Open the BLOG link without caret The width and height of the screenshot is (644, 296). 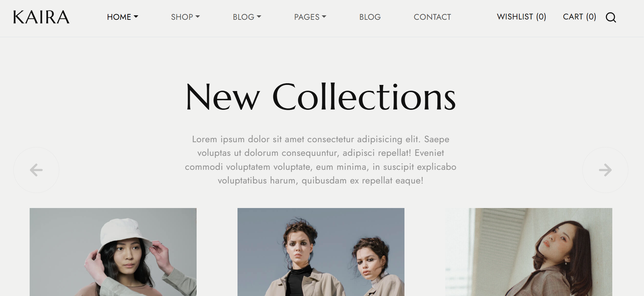pos(370,17)
